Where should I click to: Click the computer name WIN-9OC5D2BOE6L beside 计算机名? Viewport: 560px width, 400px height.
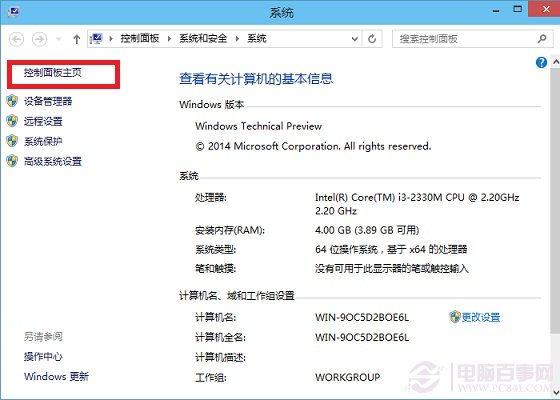point(362,317)
